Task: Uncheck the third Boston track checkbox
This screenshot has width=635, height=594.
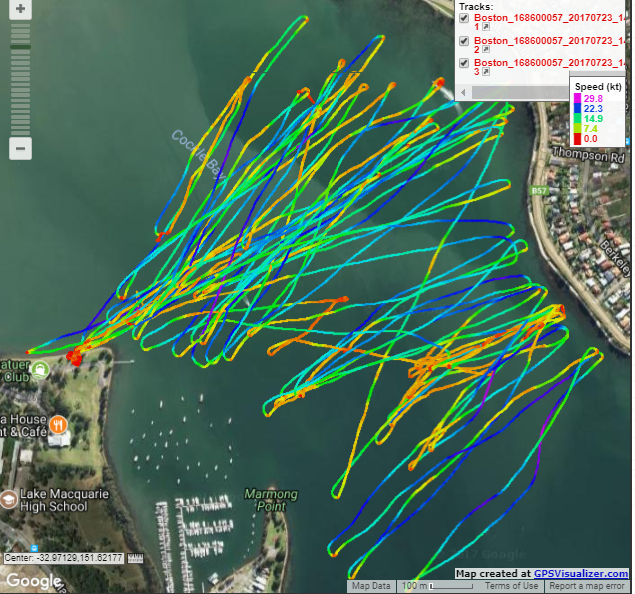Action: 464,63
